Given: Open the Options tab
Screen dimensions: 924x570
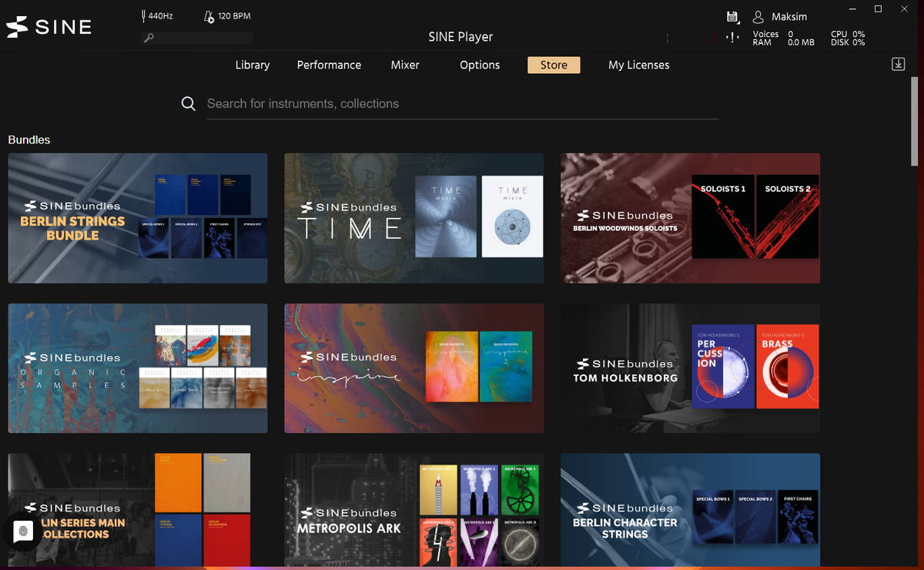Looking at the screenshot, I should pos(480,65).
